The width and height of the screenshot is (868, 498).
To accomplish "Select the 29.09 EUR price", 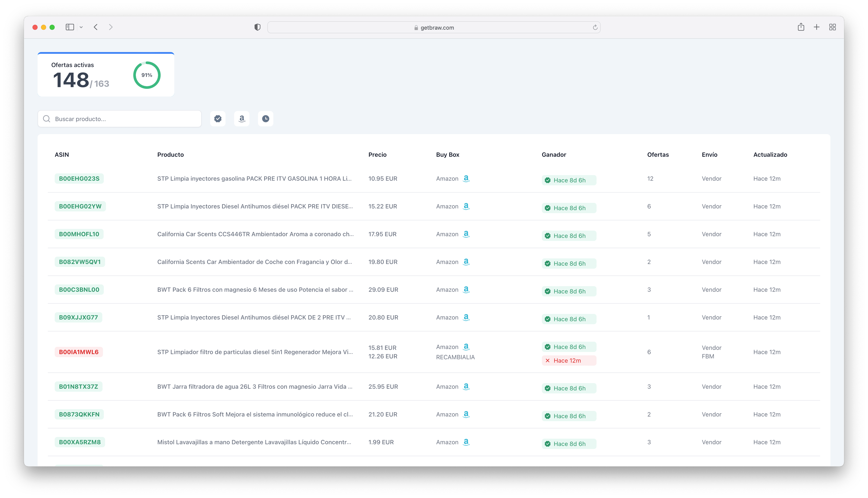I will [383, 289].
